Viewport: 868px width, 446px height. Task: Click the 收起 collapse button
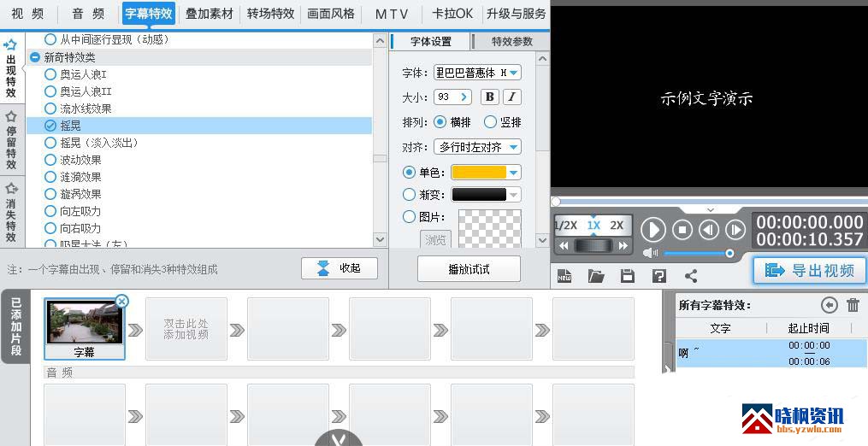coord(340,268)
